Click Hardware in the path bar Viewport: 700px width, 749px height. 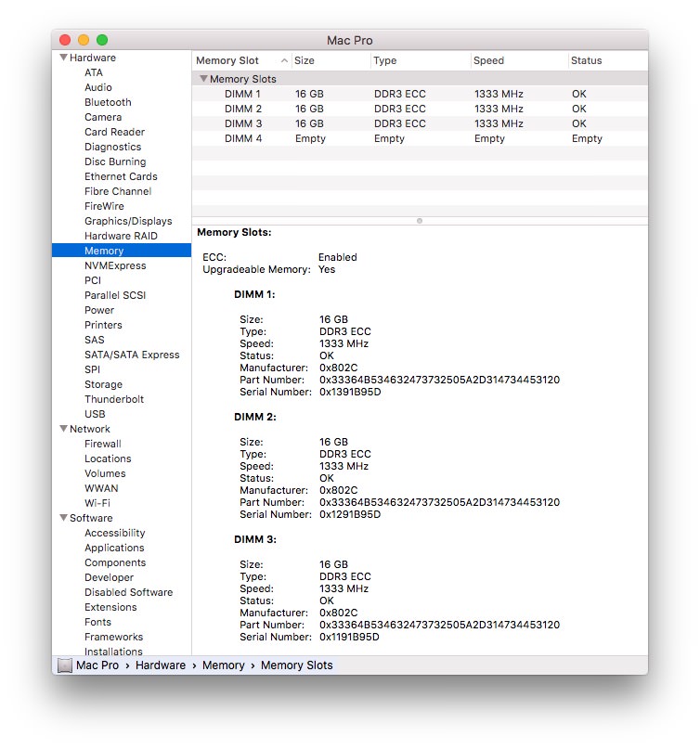click(161, 665)
